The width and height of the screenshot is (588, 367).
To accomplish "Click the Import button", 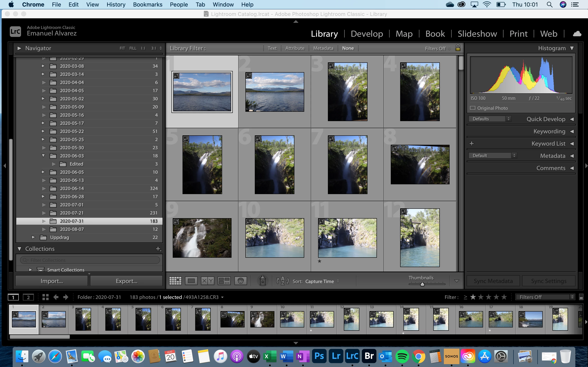I will click(52, 281).
